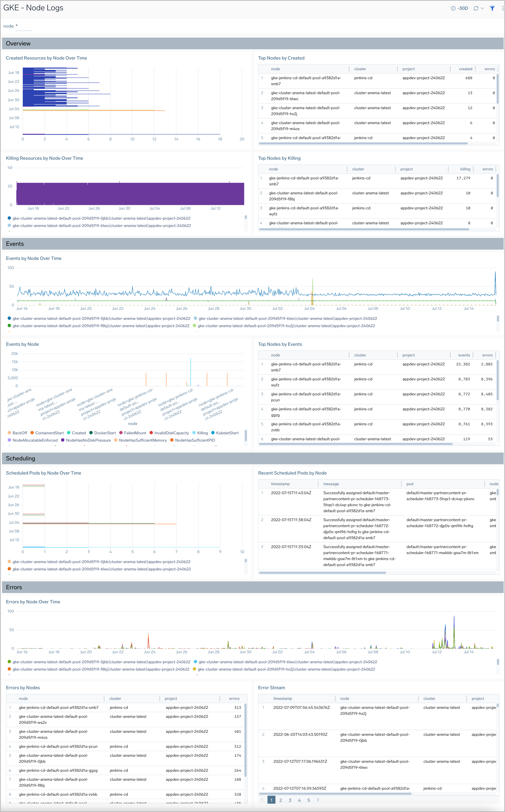Go to next page of the Error Stream
Screen dimensions: 505x812
tap(318, 800)
